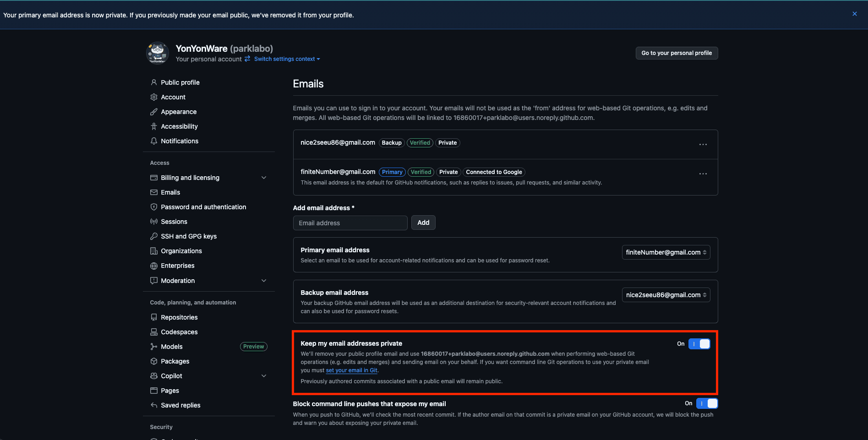Open options menu for finiteNumber@gmail.com
This screenshot has width=868, height=440.
click(703, 174)
